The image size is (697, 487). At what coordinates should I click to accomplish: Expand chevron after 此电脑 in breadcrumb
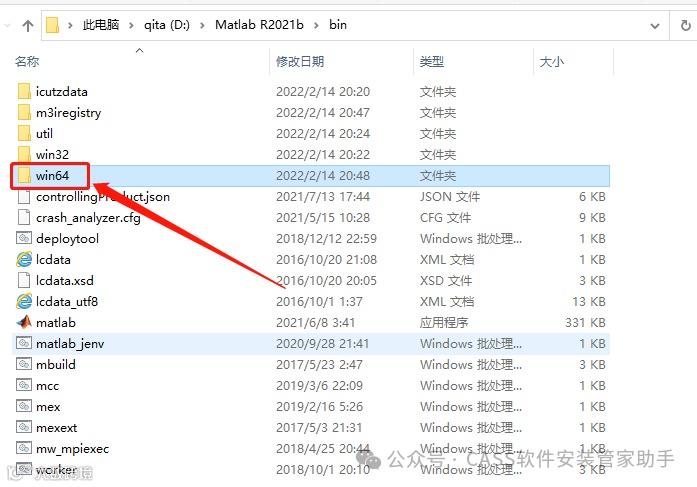click(131, 25)
